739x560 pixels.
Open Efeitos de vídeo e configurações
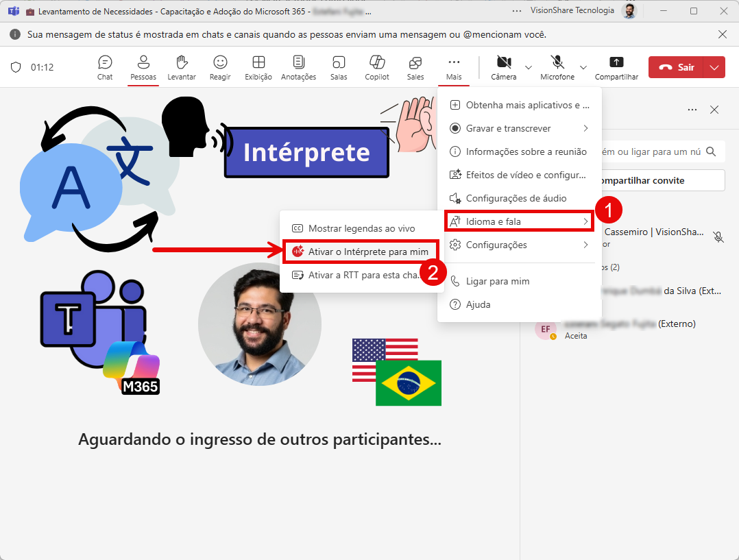(x=520, y=175)
